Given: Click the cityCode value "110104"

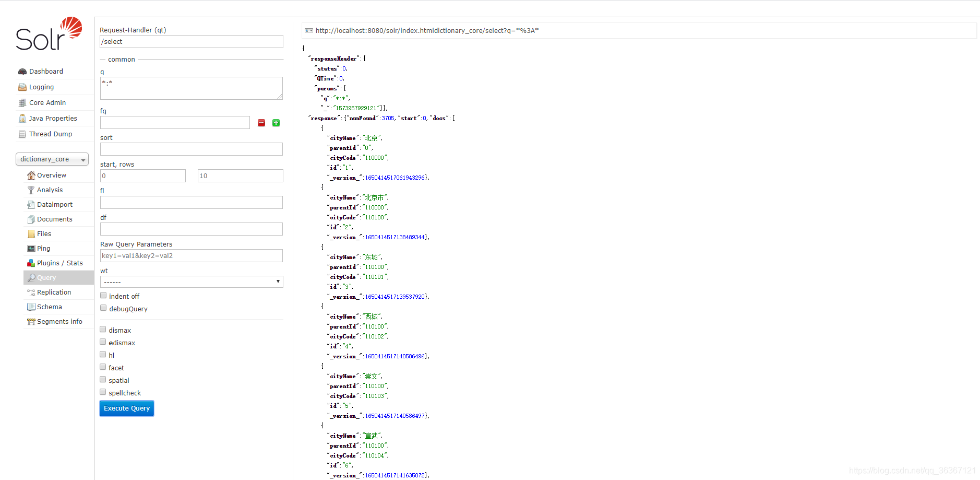Looking at the screenshot, I should pyautogui.click(x=376, y=455).
